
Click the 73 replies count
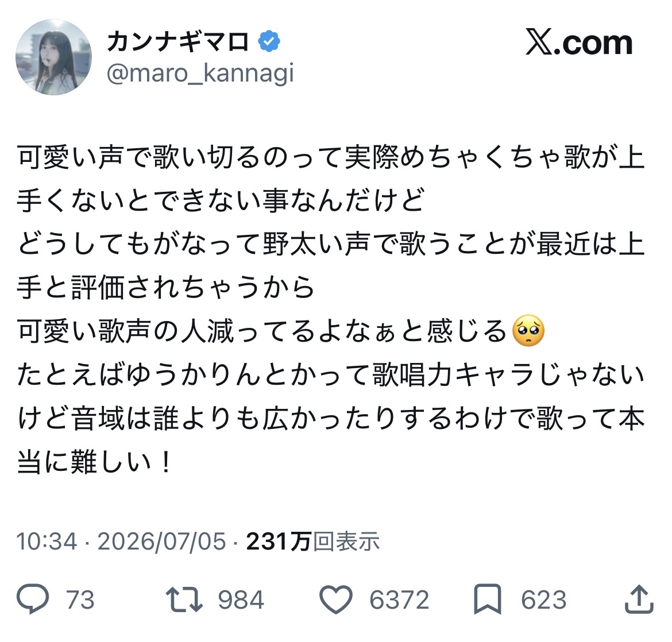(x=80, y=600)
